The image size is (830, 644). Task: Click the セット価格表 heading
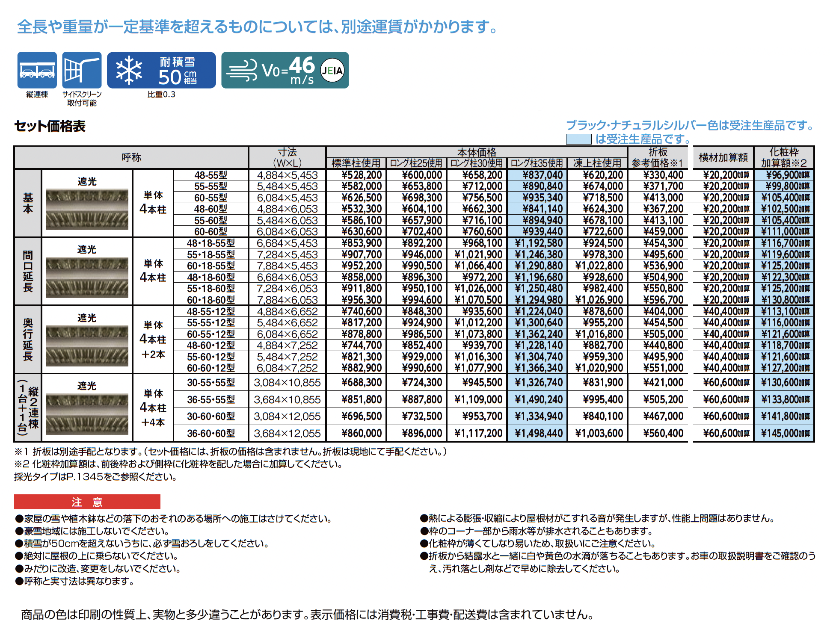click(50, 126)
